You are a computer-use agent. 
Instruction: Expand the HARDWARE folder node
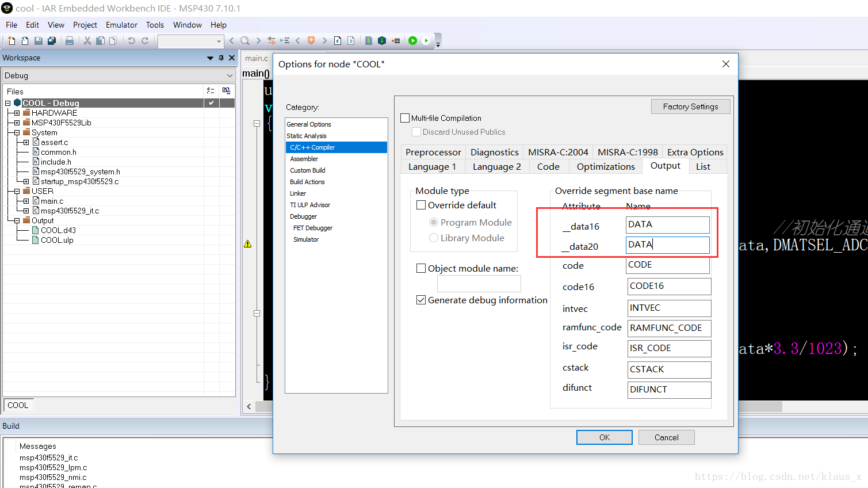[x=17, y=113]
